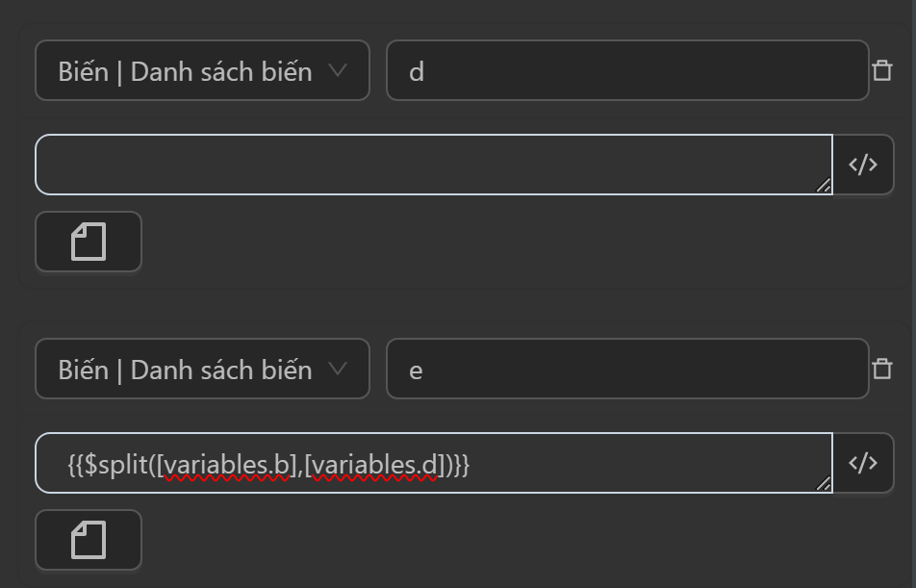This screenshot has width=916, height=588.
Task: Delete variable d with its trash icon
Action: click(x=881, y=70)
